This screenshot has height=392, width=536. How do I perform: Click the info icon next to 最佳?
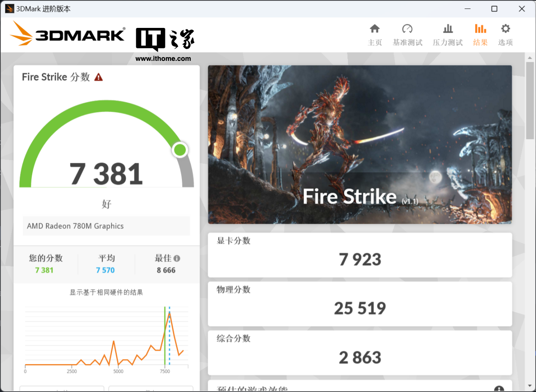(177, 258)
